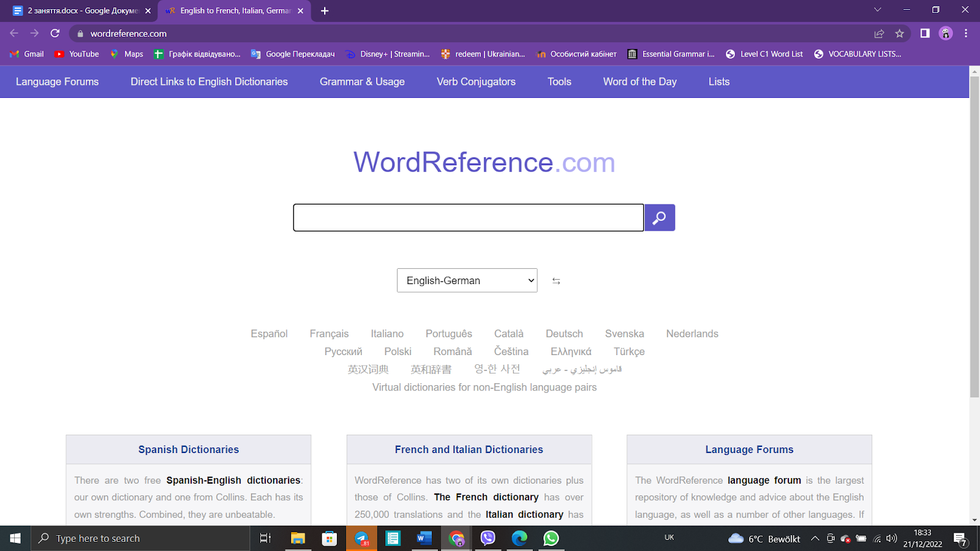Viewport: 980px width, 551px height.
Task: Open Language Forums menu
Action: coord(57,81)
